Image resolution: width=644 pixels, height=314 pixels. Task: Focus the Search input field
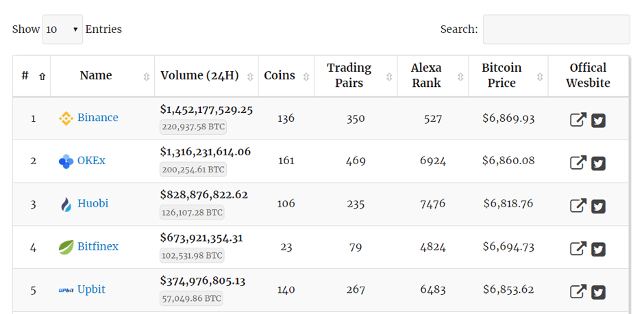click(x=556, y=29)
